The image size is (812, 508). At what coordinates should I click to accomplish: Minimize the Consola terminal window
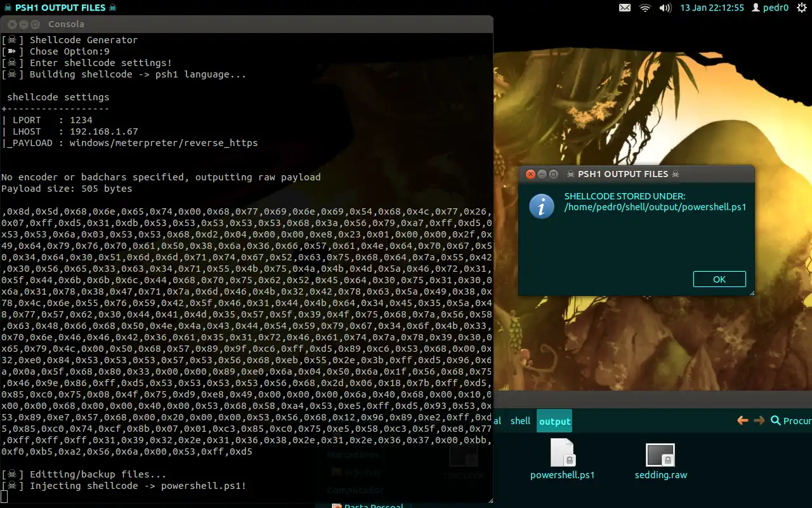[24, 24]
